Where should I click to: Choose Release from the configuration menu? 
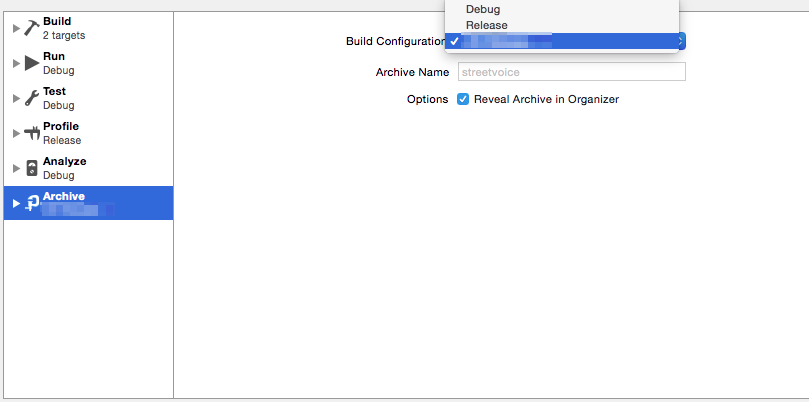[x=487, y=25]
